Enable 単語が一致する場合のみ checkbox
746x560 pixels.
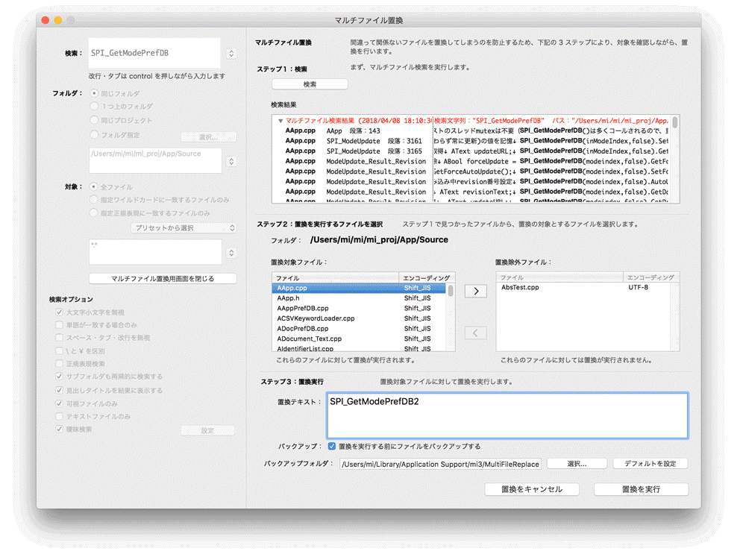click(x=60, y=325)
